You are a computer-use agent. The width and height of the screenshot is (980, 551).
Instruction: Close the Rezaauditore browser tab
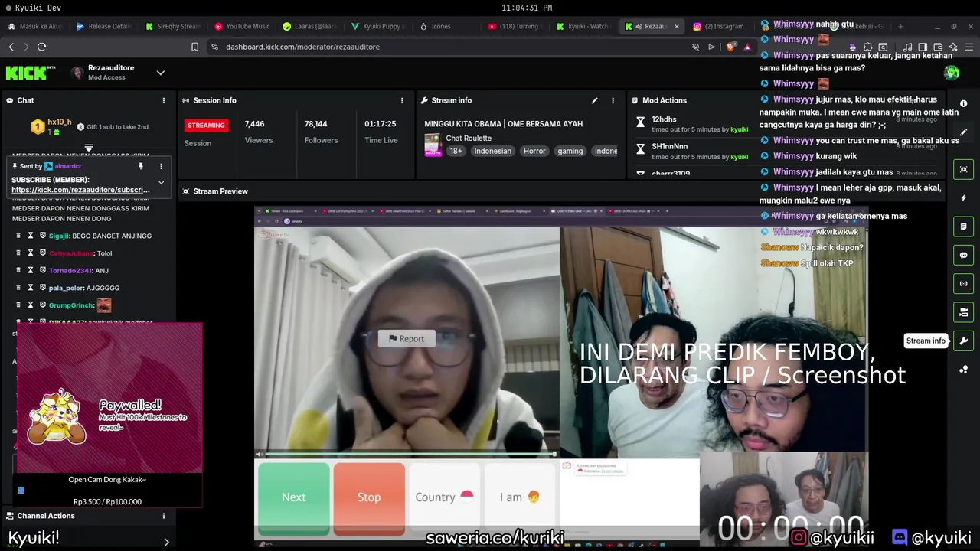pyautogui.click(x=676, y=26)
